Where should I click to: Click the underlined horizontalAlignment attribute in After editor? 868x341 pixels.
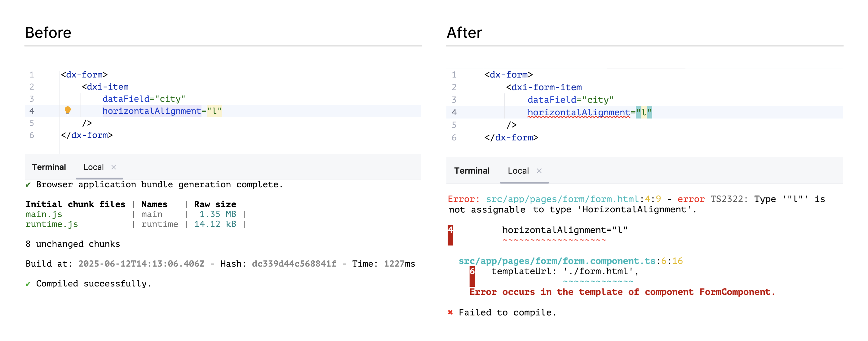tap(578, 113)
